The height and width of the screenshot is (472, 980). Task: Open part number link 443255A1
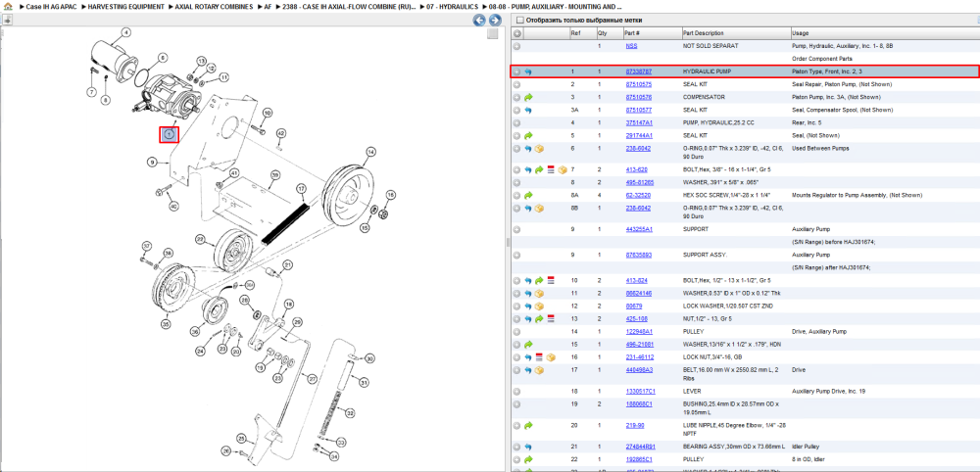639,229
